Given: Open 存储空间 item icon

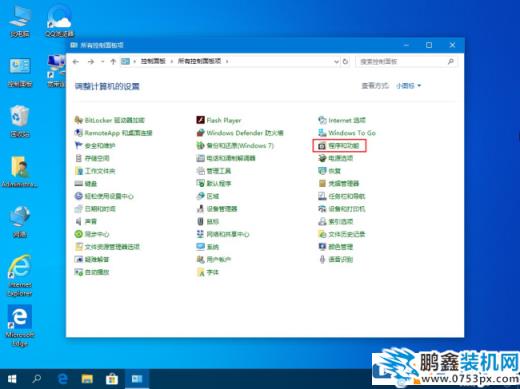Looking at the screenshot, I should tap(79, 158).
